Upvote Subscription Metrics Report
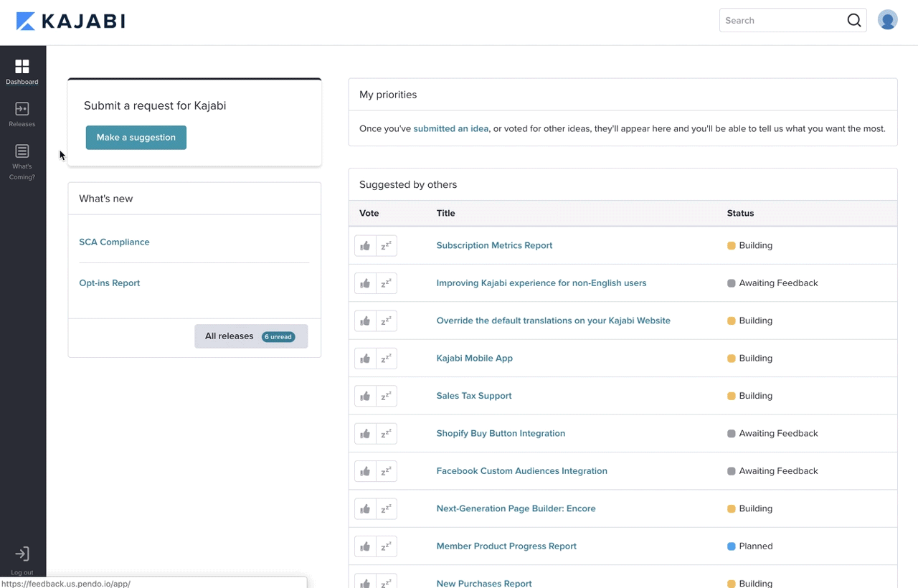Image resolution: width=918 pixels, height=588 pixels. click(x=365, y=245)
